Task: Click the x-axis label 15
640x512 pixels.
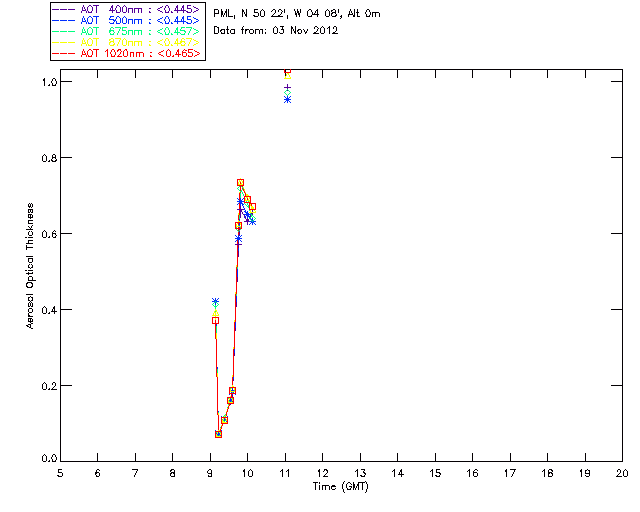Action: pyautogui.click(x=435, y=473)
